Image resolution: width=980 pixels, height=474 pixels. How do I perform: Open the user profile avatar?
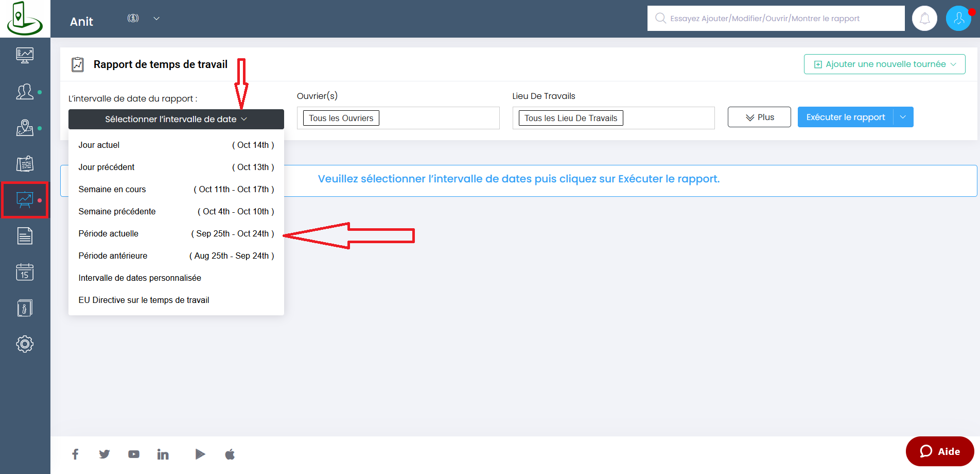(x=958, y=19)
